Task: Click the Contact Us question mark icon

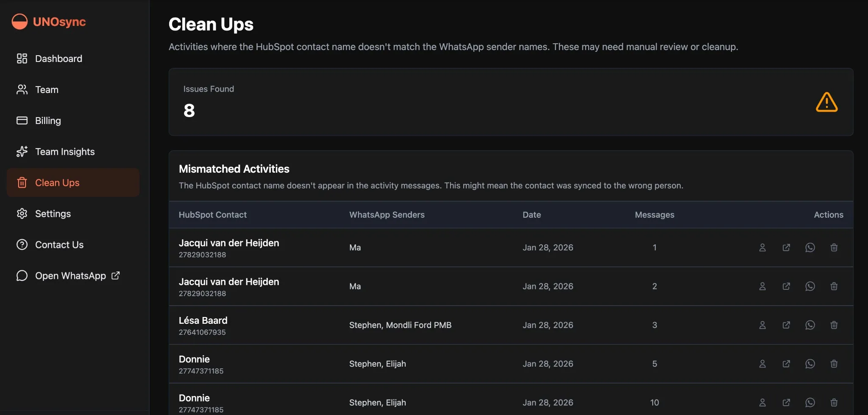Action: click(x=22, y=244)
